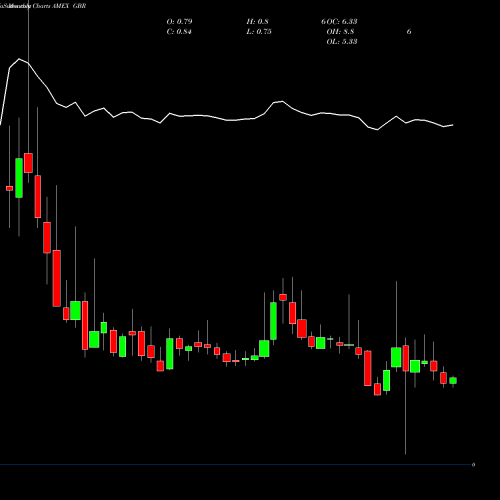The width and height of the screenshot is (500, 500).
Task: Click the candle with the long lower wick near the baseline
Action: point(406,358)
